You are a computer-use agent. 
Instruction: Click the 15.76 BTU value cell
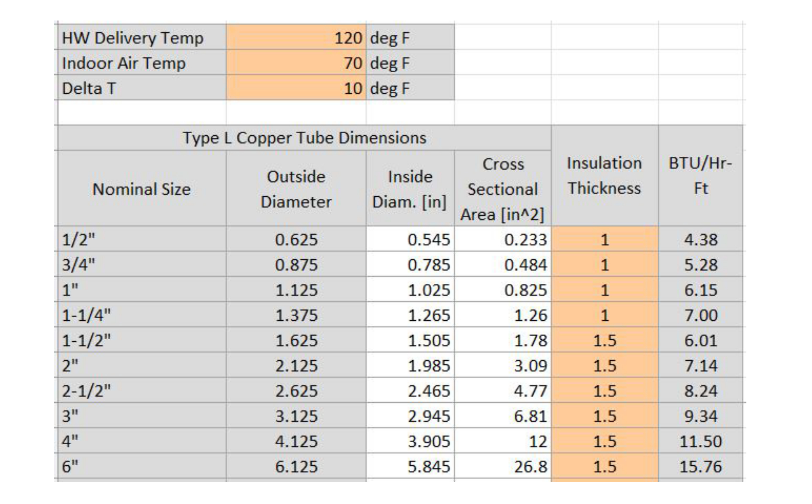click(x=700, y=467)
